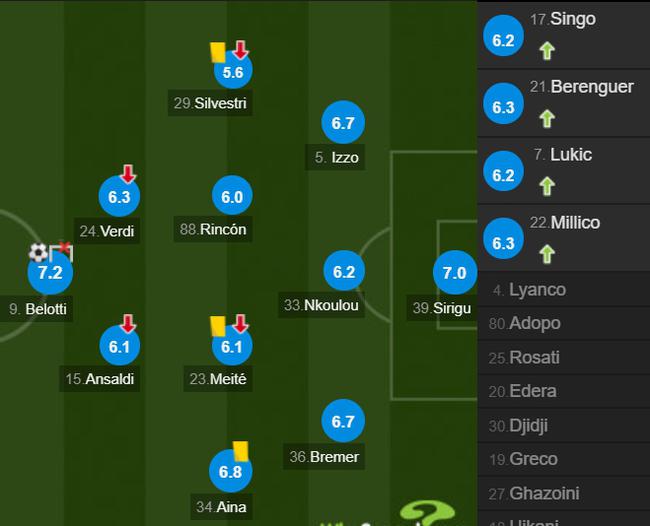Viewport: 650px width, 526px height.
Task: Click the green substituted-on arrow under Singo
Action: [x=547, y=51]
